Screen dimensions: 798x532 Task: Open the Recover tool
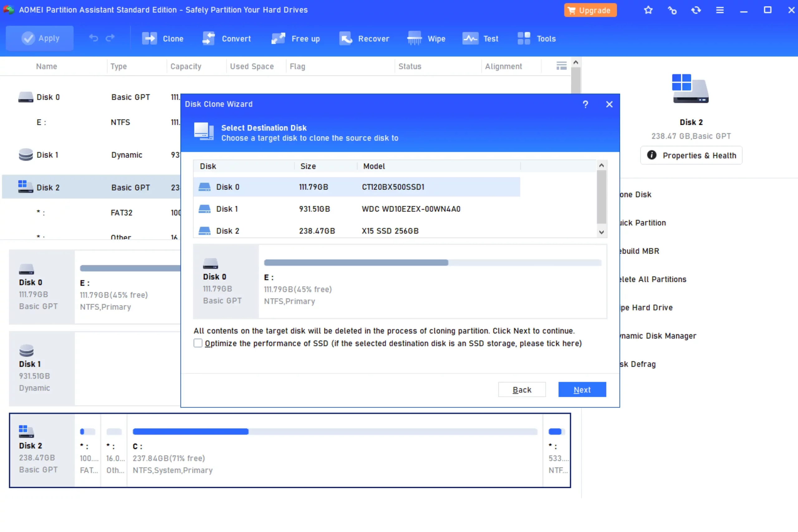[x=346, y=38]
